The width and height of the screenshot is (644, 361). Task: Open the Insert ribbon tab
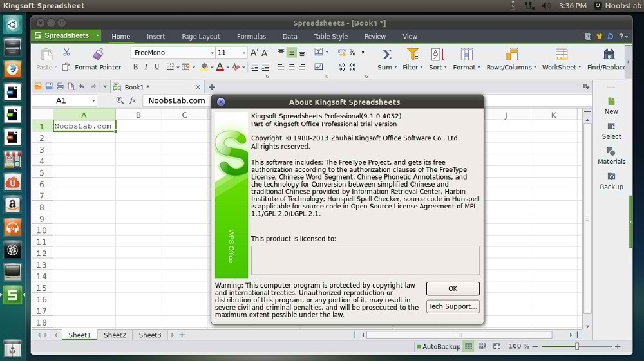point(156,36)
